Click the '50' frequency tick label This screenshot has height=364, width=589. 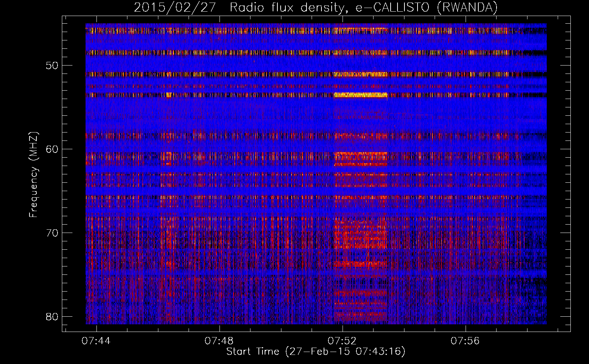(52, 66)
